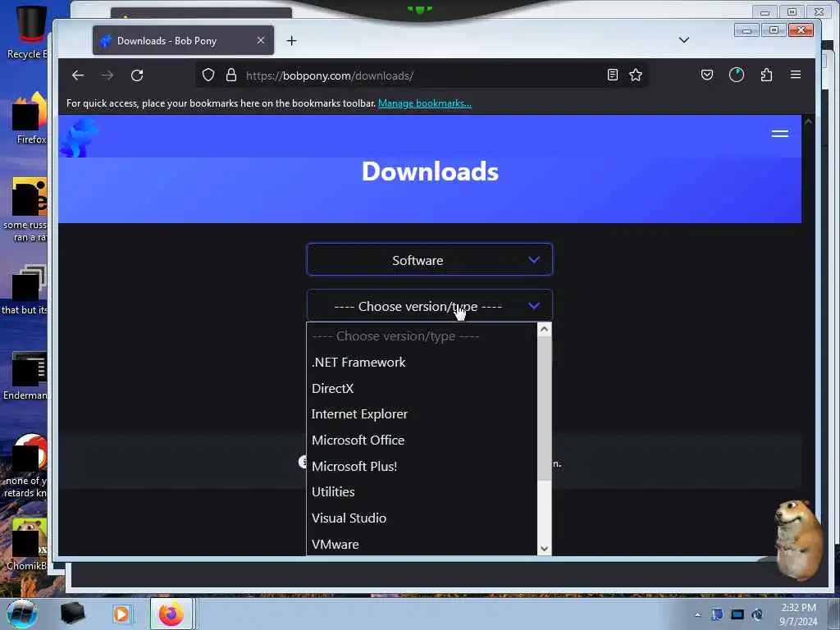Open the media player taskbar icon
The height and width of the screenshot is (630, 840).
pyautogui.click(x=121, y=614)
